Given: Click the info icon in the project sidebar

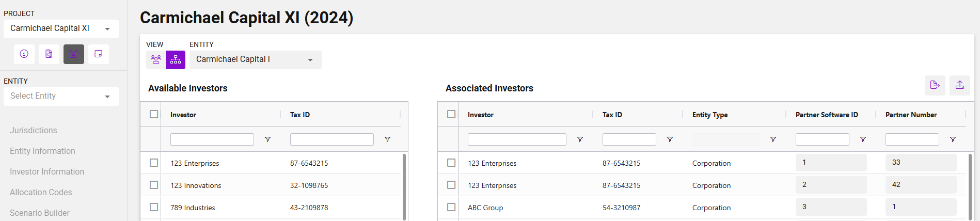Looking at the screenshot, I should click(x=24, y=54).
